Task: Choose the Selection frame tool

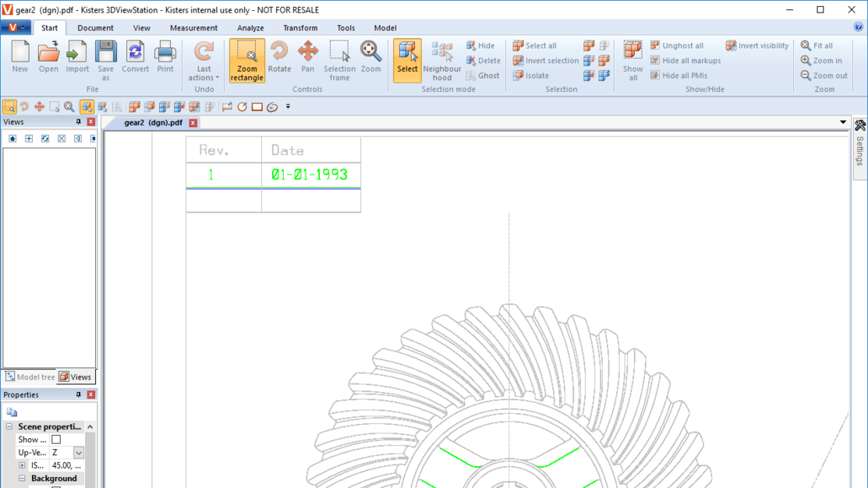Action: (339, 61)
